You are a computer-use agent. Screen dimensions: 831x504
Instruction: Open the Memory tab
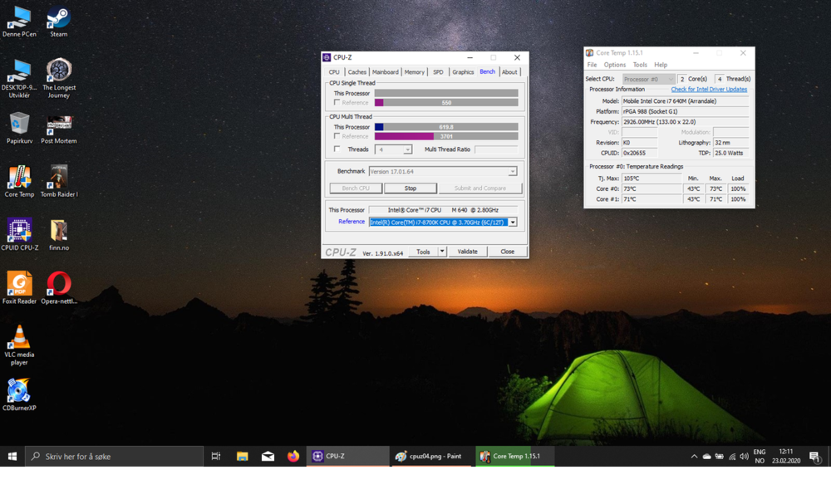pos(415,72)
